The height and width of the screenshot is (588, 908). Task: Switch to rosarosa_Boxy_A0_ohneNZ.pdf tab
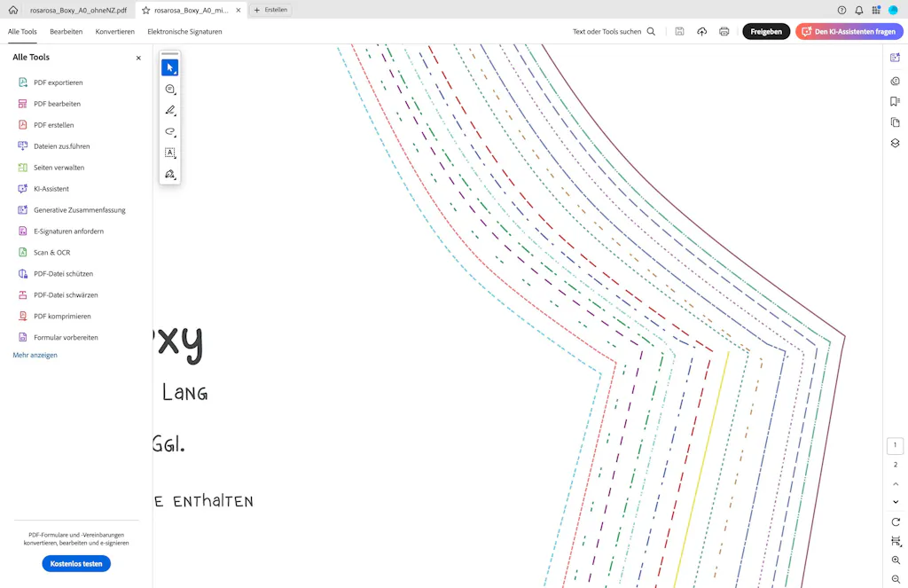pyautogui.click(x=78, y=10)
